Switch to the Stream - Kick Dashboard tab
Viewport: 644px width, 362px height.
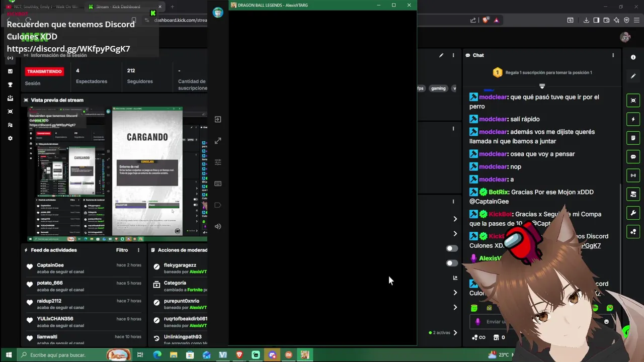tap(124, 7)
